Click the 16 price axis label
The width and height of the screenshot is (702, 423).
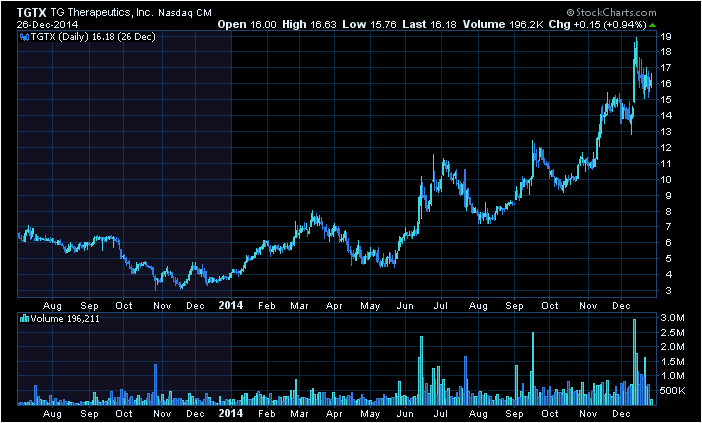(x=666, y=84)
